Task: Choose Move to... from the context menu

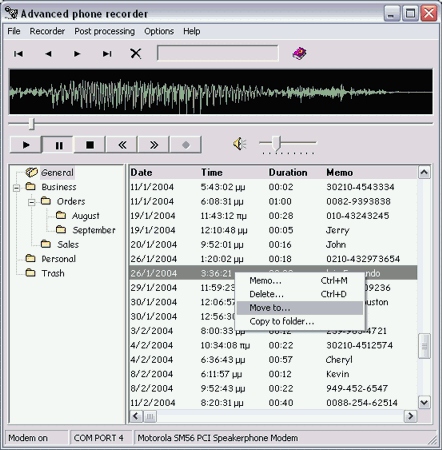Action: 300,308
